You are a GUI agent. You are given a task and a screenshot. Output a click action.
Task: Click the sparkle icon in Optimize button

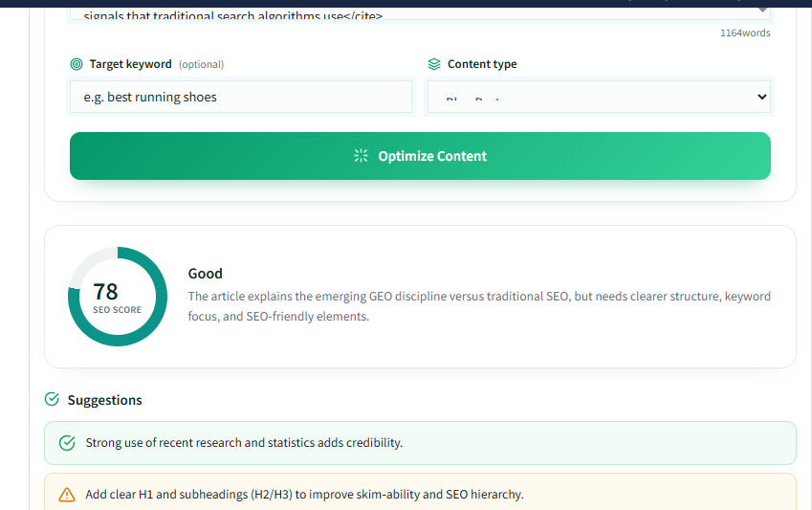(x=361, y=156)
